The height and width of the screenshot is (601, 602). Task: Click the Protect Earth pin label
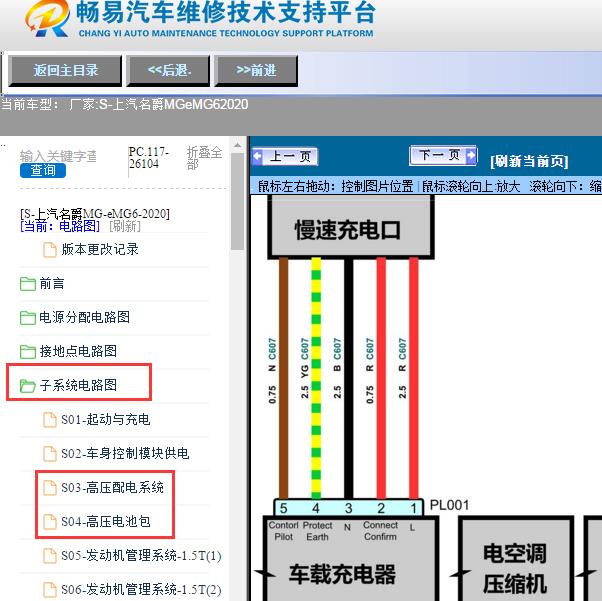tap(317, 531)
